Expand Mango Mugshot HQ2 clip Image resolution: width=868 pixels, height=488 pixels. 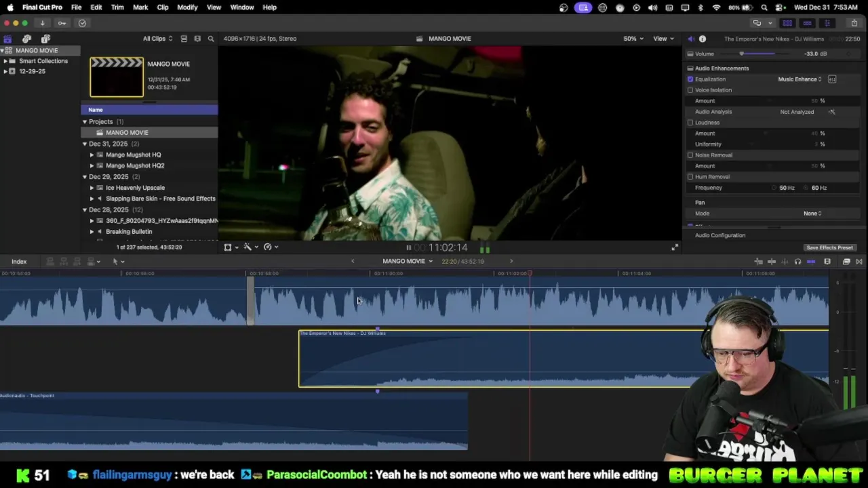click(x=92, y=165)
